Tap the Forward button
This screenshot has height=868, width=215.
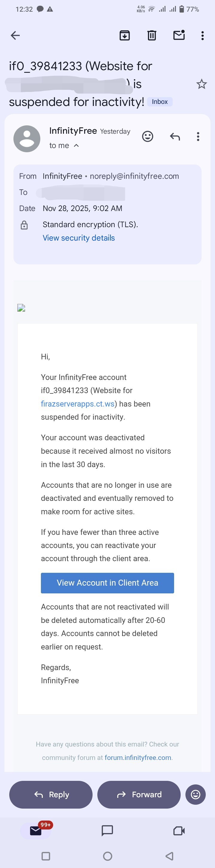139,795
